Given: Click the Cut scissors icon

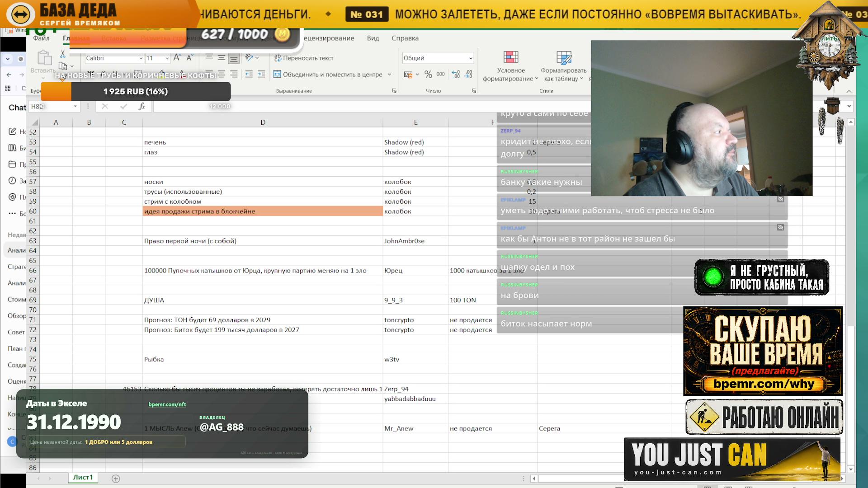Looking at the screenshot, I should coord(63,54).
